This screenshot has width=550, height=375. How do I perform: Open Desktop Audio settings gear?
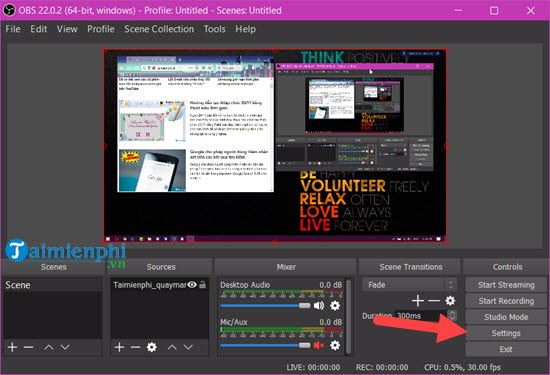[335, 306]
